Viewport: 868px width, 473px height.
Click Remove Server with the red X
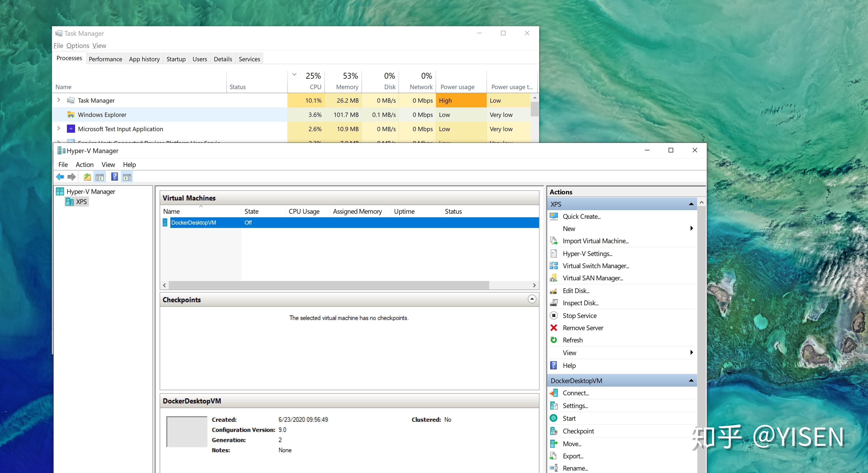pyautogui.click(x=583, y=328)
